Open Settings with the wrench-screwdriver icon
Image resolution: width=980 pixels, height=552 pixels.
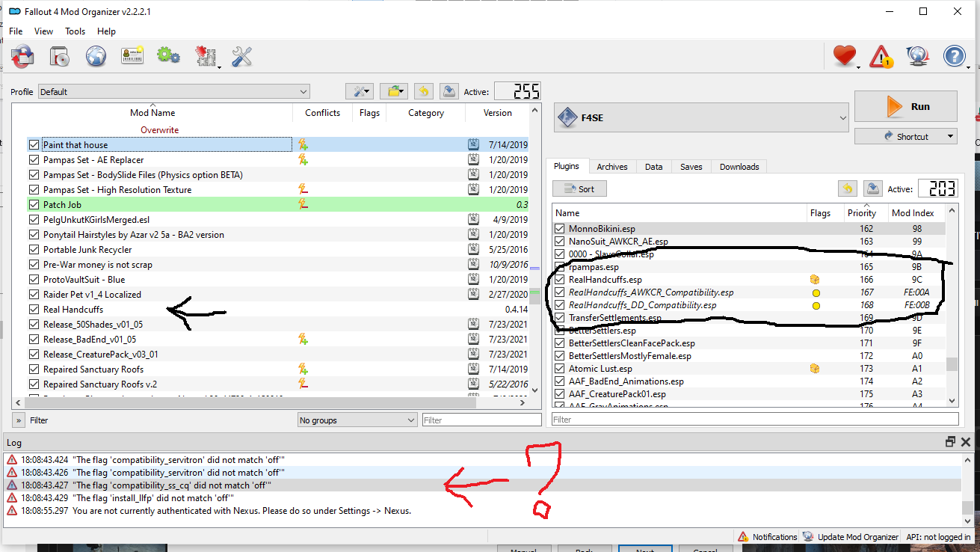(x=241, y=56)
